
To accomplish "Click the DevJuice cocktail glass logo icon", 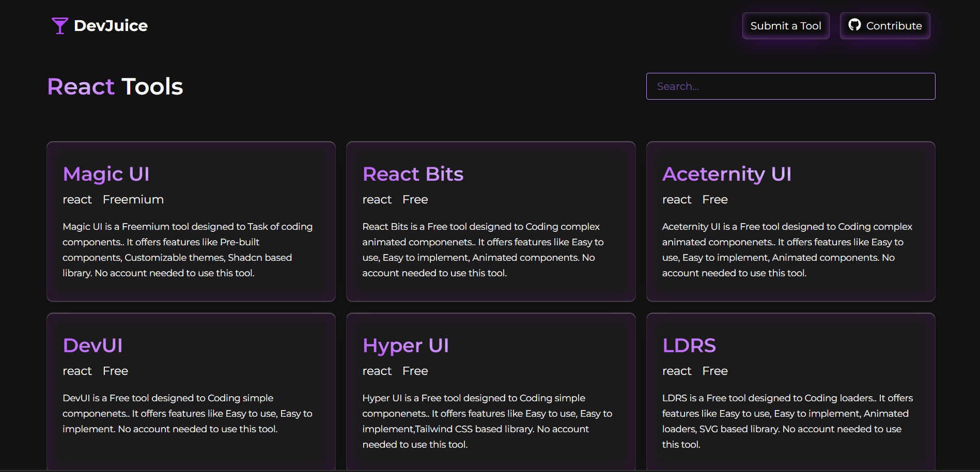I will 60,26.
